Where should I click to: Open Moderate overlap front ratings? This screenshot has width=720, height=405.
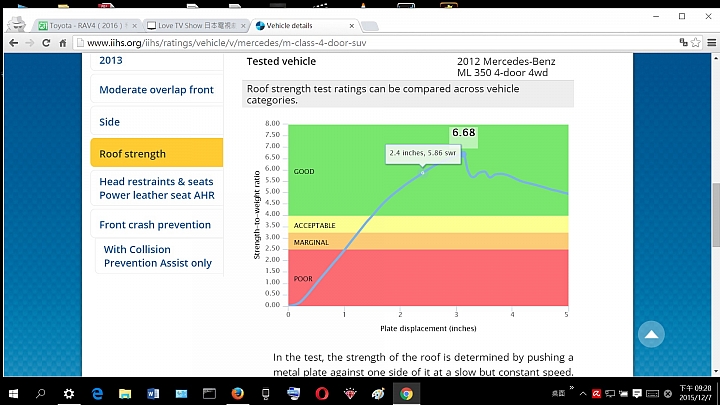click(157, 90)
